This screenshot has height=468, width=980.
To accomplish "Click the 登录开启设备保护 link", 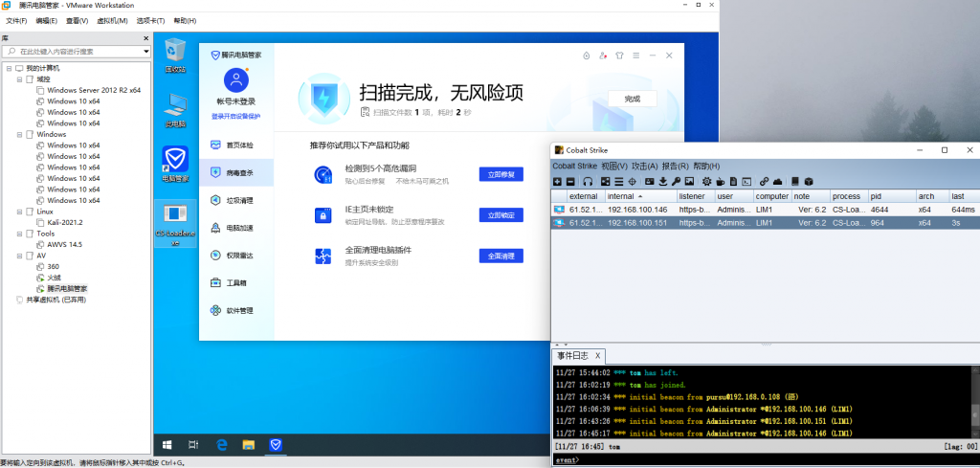I will click(x=235, y=116).
